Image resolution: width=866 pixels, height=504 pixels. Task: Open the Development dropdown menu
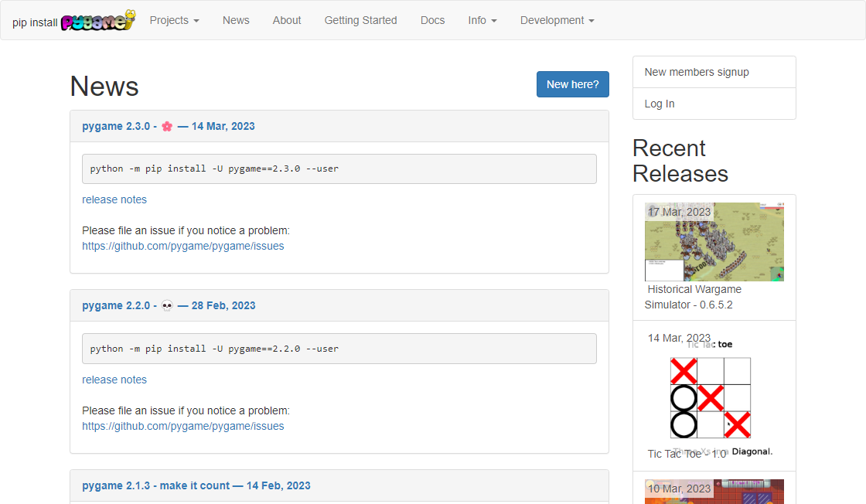[557, 20]
